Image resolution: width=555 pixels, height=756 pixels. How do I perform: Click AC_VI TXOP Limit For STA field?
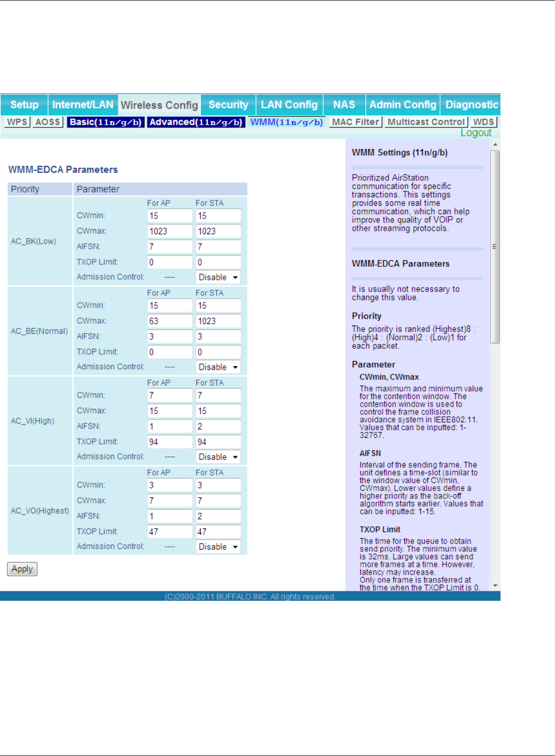(219, 442)
